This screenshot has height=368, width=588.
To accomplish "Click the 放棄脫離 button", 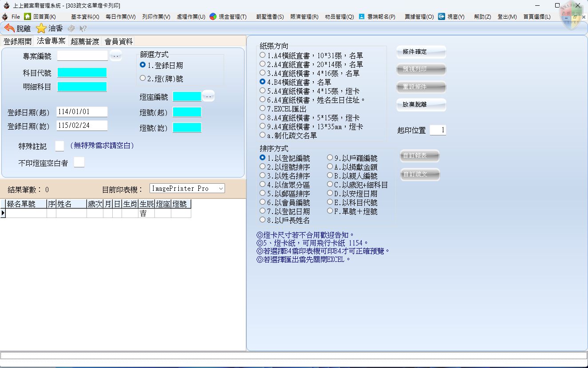I will tap(421, 105).
